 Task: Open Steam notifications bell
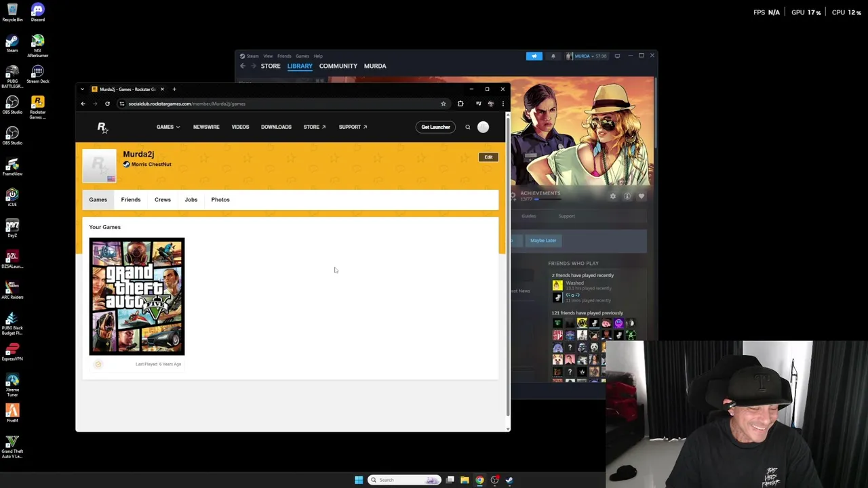[553, 56]
